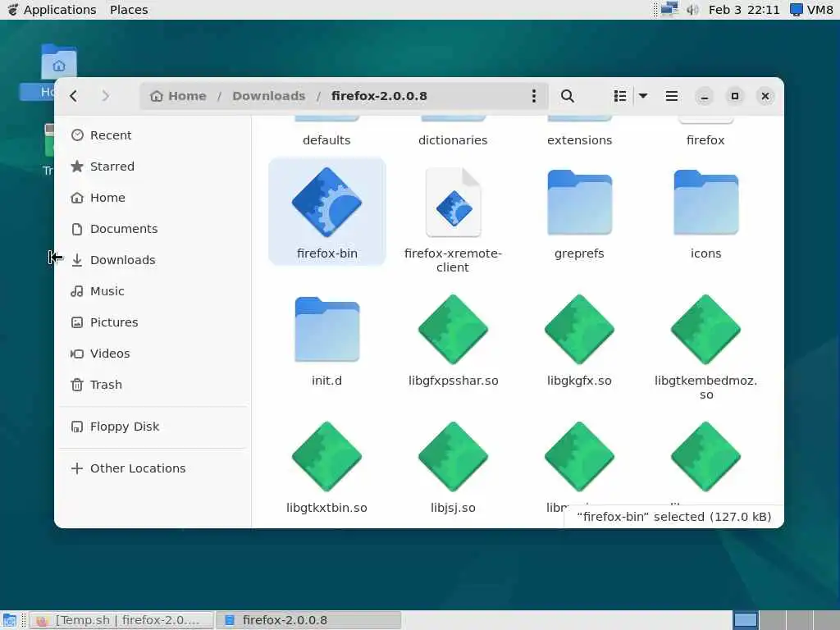The image size is (840, 630).
Task: Click the forward navigation arrow
Action: click(x=106, y=96)
